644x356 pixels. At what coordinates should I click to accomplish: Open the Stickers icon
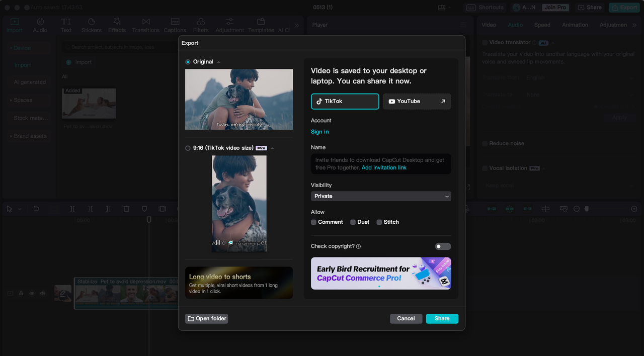(x=92, y=26)
